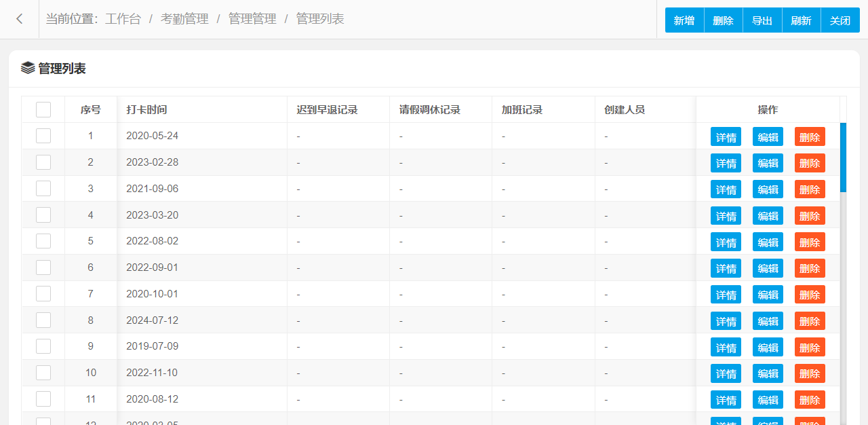This screenshot has width=868, height=425.
Task: Open 详情 for row 2020-05-24
Action: pos(726,136)
